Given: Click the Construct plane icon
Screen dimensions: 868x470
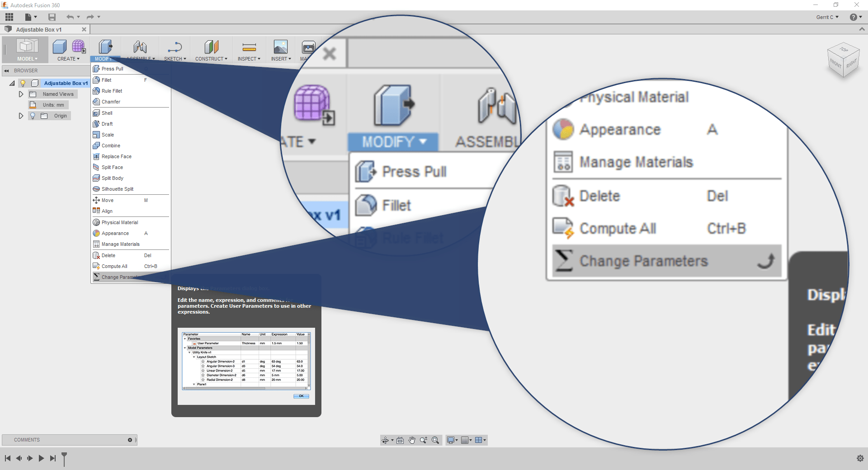Looking at the screenshot, I should point(211,47).
